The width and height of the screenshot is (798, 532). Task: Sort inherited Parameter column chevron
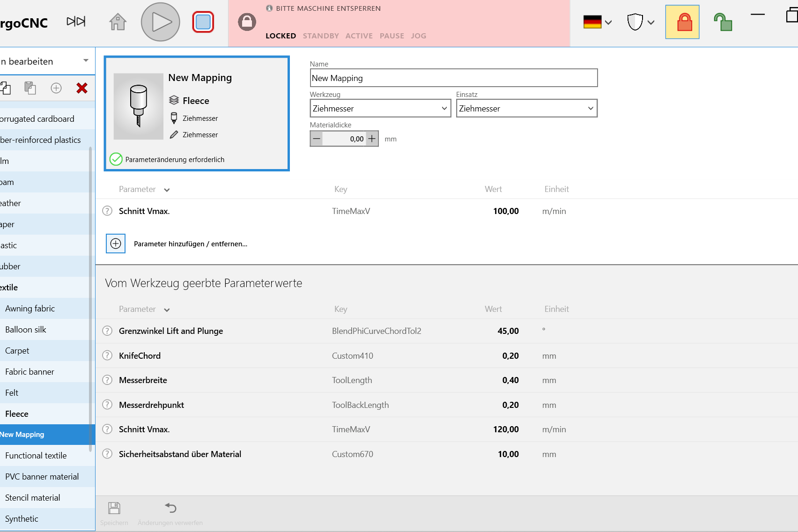coord(167,310)
